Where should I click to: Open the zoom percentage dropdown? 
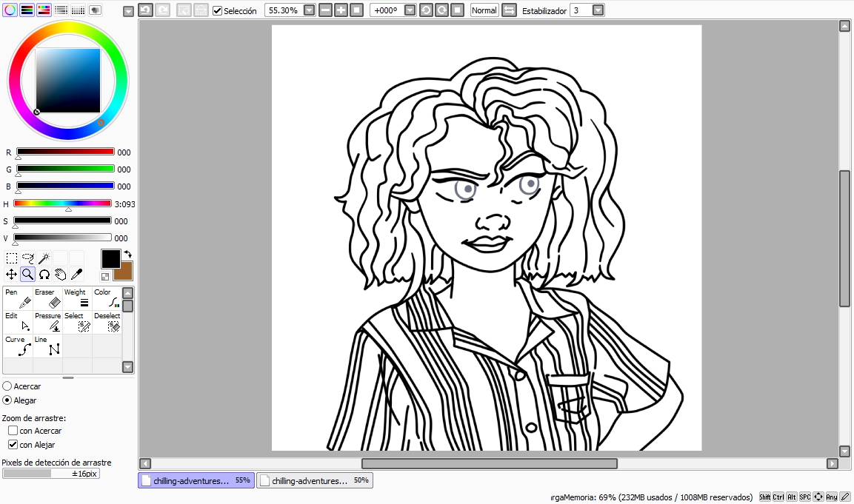point(310,10)
